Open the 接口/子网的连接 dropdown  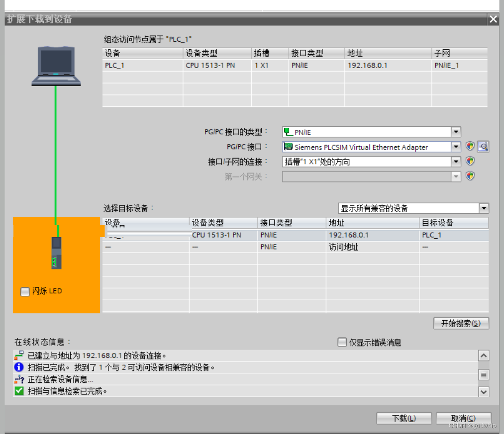456,161
